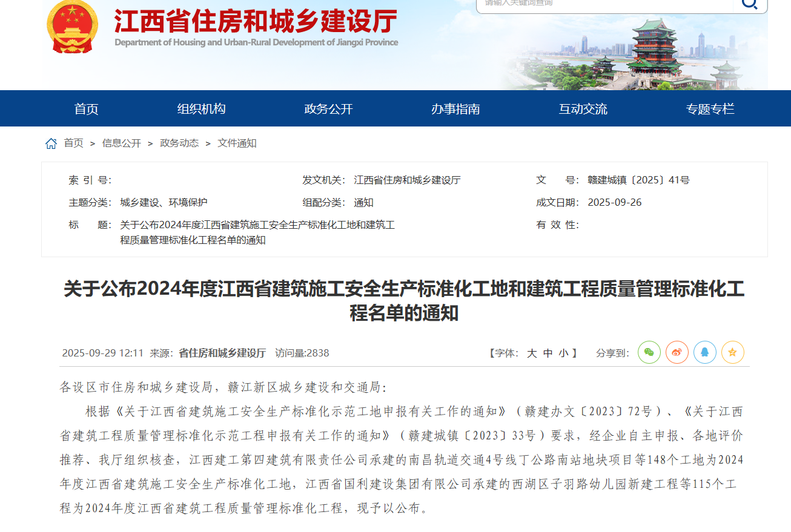Expand the 办事指南 navigation menu
The image size is (791, 532).
[x=455, y=109]
